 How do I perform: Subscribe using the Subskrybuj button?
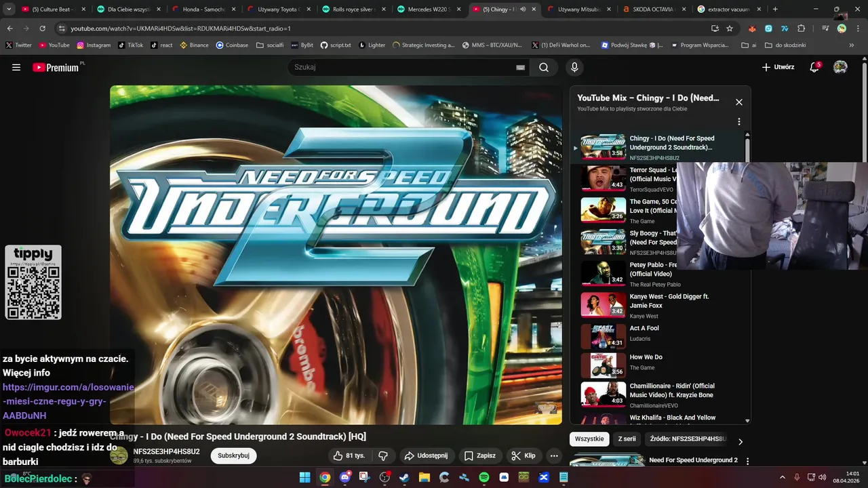[x=233, y=455]
